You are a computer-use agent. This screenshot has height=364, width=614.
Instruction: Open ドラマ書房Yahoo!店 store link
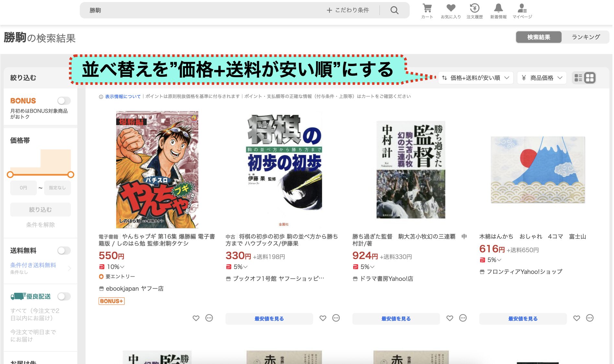[387, 279]
